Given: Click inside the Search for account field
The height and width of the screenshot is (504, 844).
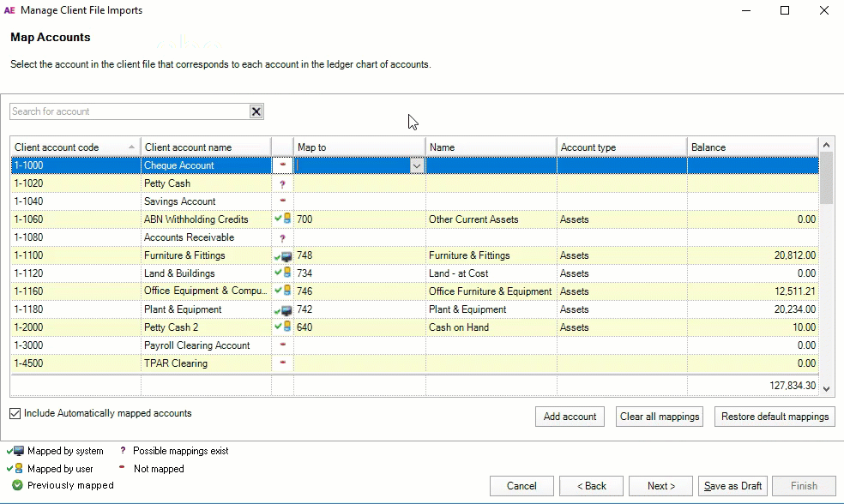Looking at the screenshot, I should 129,111.
